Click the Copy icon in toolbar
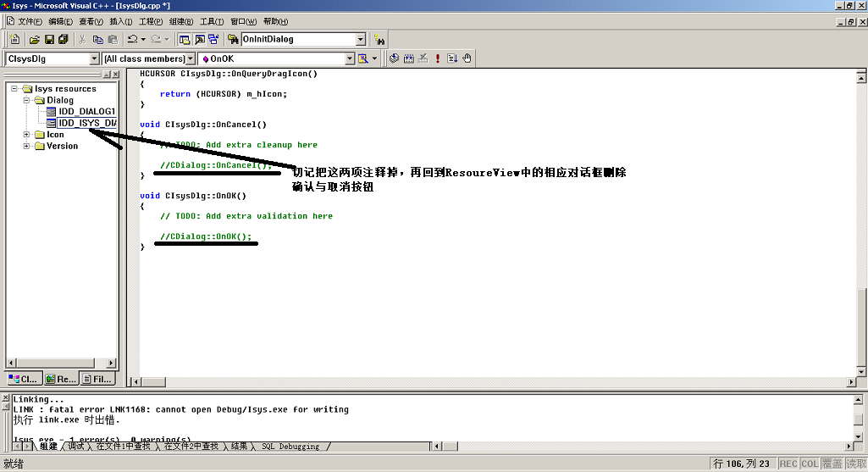Image resolution: width=868 pixels, height=472 pixels. 98,39
